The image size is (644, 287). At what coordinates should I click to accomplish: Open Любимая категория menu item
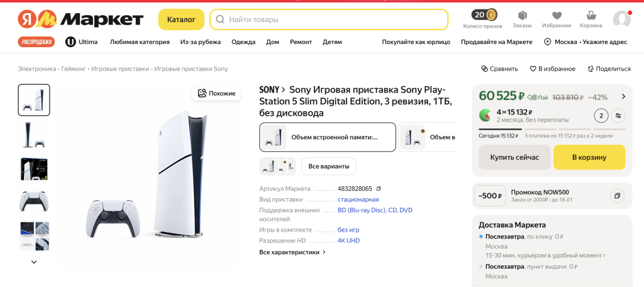click(140, 42)
